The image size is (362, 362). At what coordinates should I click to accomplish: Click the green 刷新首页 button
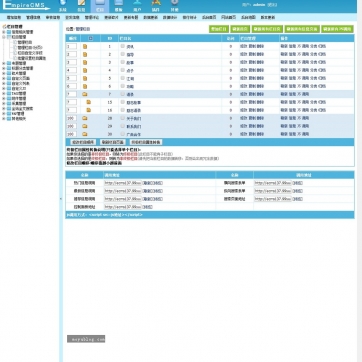[240, 29]
